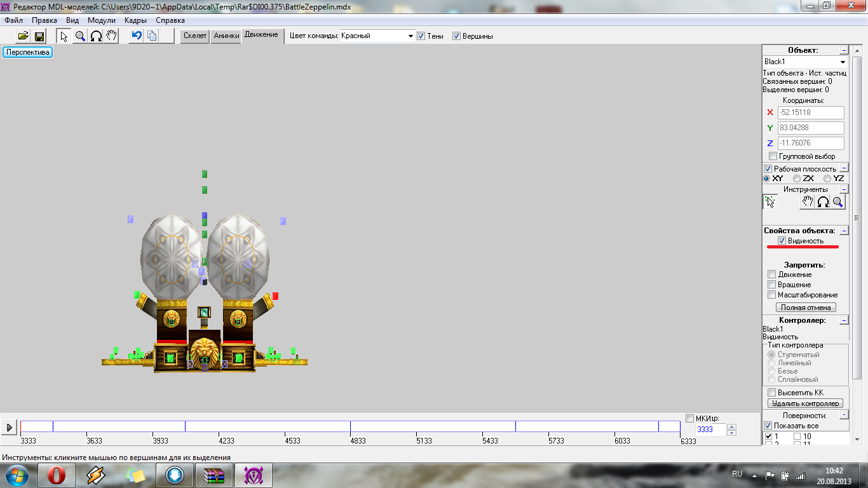The width and height of the screenshot is (868, 488).
Task: Collapse the Контроллер section
Action: tap(844, 320)
